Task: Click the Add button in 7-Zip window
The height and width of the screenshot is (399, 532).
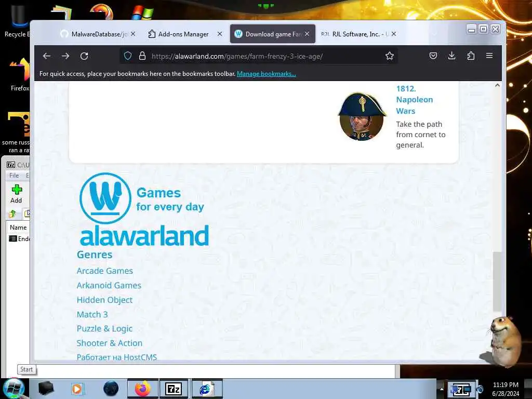Action: pos(16,194)
